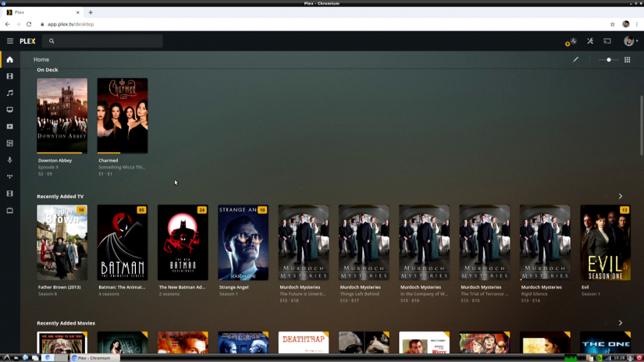
Task: Click the grid view icon
Action: tap(627, 59)
